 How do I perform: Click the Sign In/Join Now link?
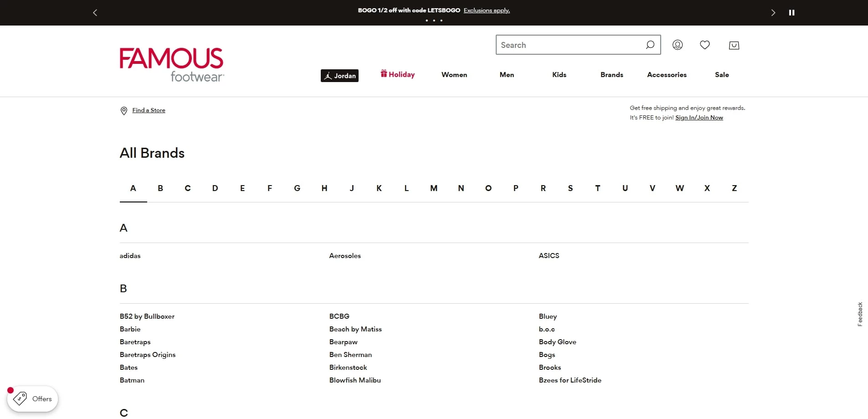click(699, 118)
